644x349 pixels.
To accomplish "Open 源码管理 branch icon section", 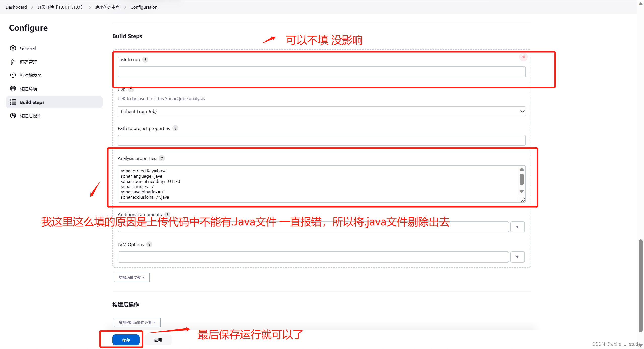I will [x=13, y=62].
